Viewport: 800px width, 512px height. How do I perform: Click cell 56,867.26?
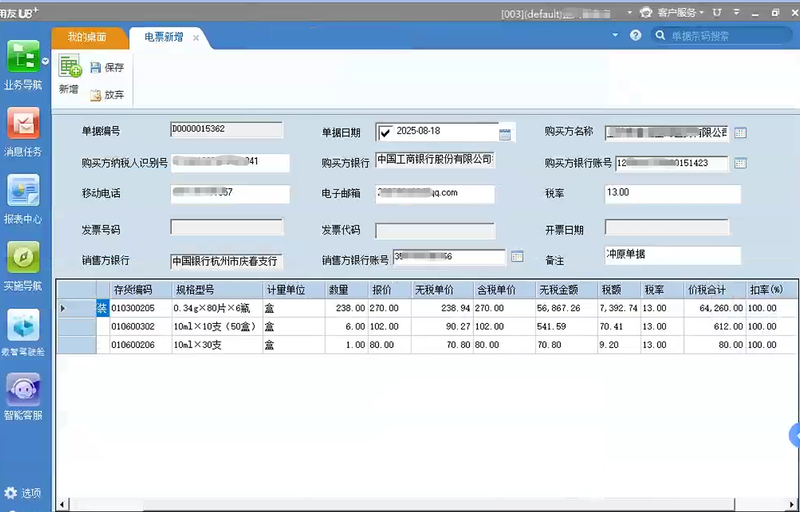pyautogui.click(x=566, y=308)
